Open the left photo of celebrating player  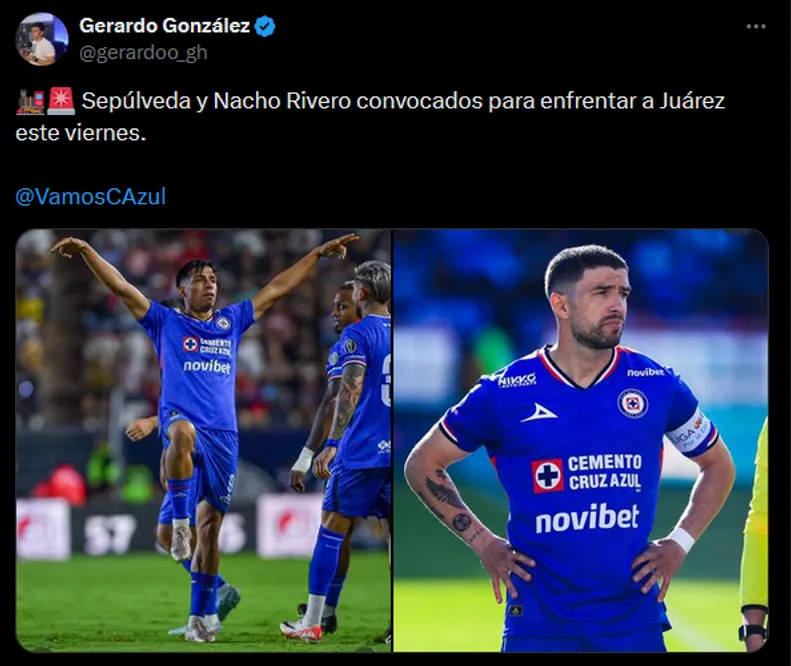pyautogui.click(x=203, y=440)
